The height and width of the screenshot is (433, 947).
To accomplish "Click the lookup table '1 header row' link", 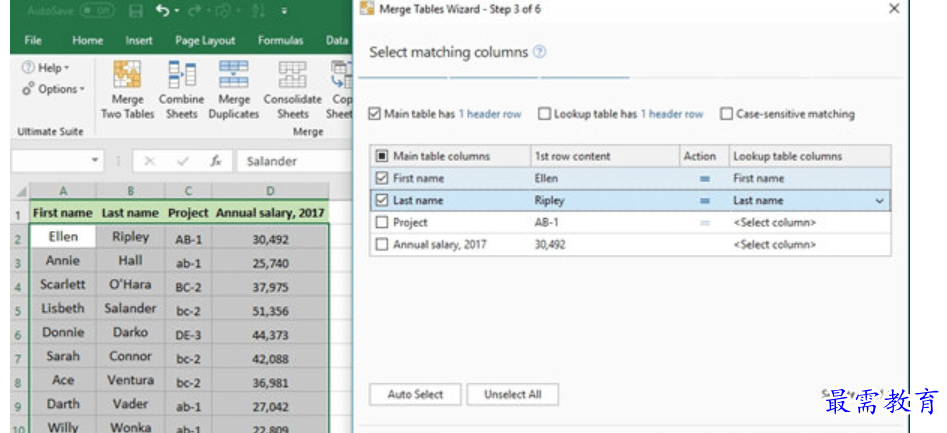I will 672,114.
